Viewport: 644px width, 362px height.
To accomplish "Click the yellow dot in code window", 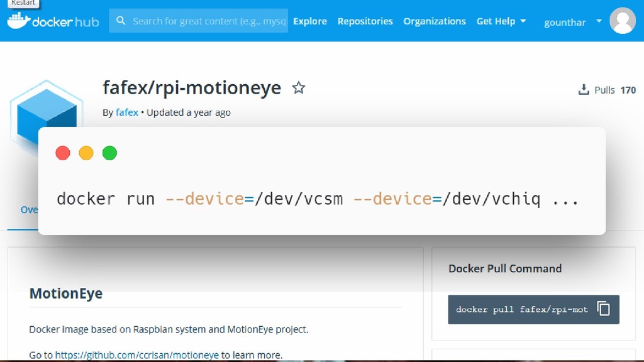I will click(86, 153).
